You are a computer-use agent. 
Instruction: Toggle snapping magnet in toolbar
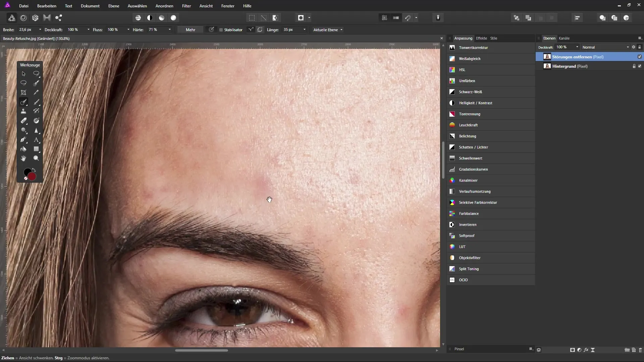pyautogui.click(x=408, y=18)
